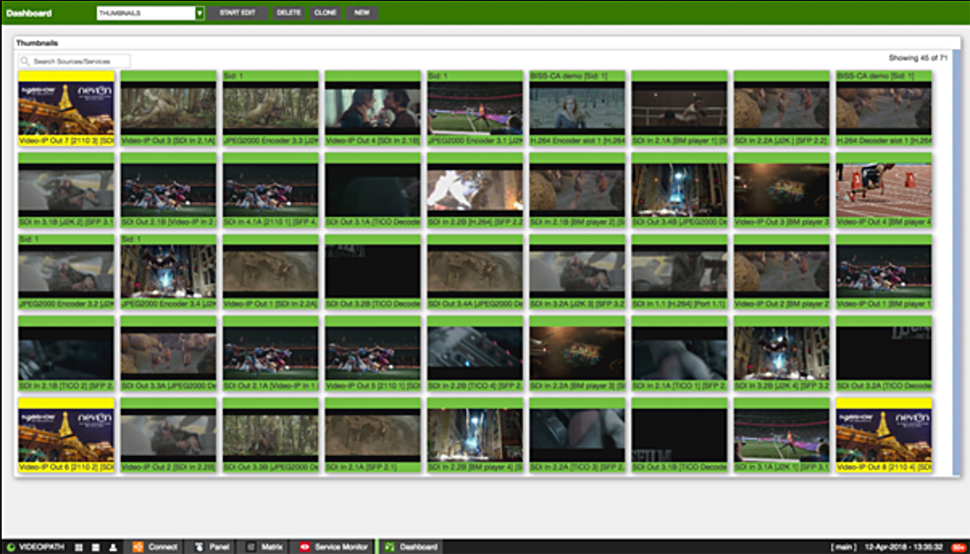Click the NEW button
970x554 pixels.
362,13
